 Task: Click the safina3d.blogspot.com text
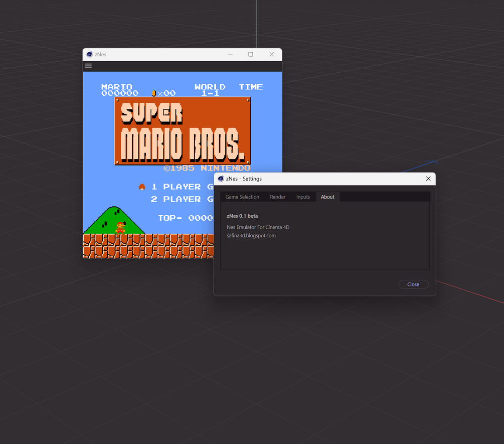(x=251, y=235)
